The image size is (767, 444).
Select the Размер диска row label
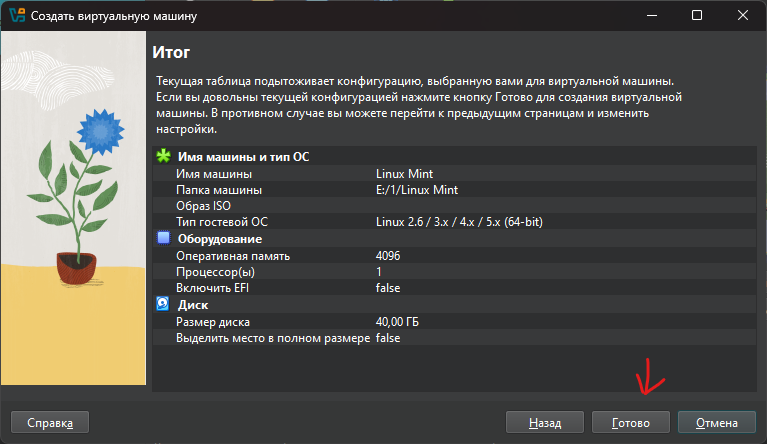coord(213,322)
